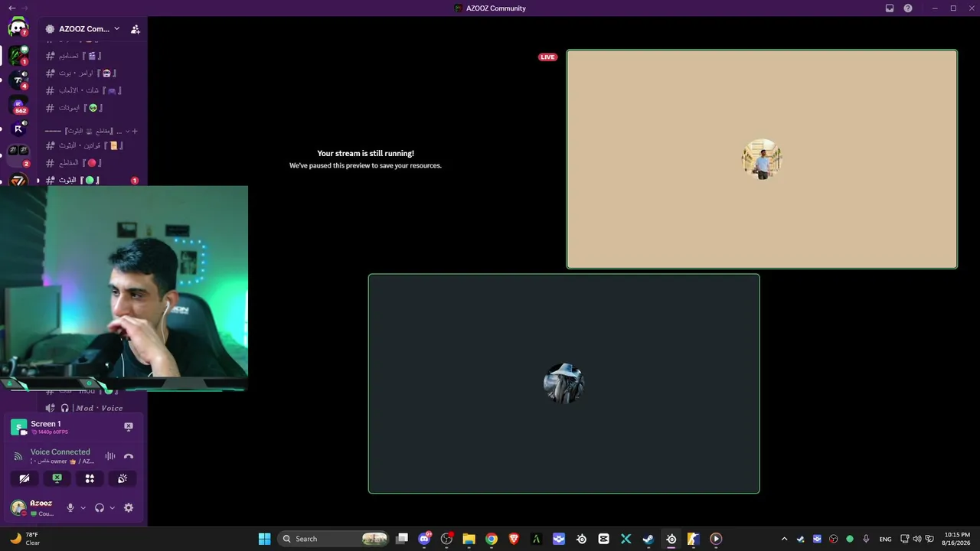Show hidden system tray icons chevron
Screen dimensions: 980x551
(x=784, y=539)
